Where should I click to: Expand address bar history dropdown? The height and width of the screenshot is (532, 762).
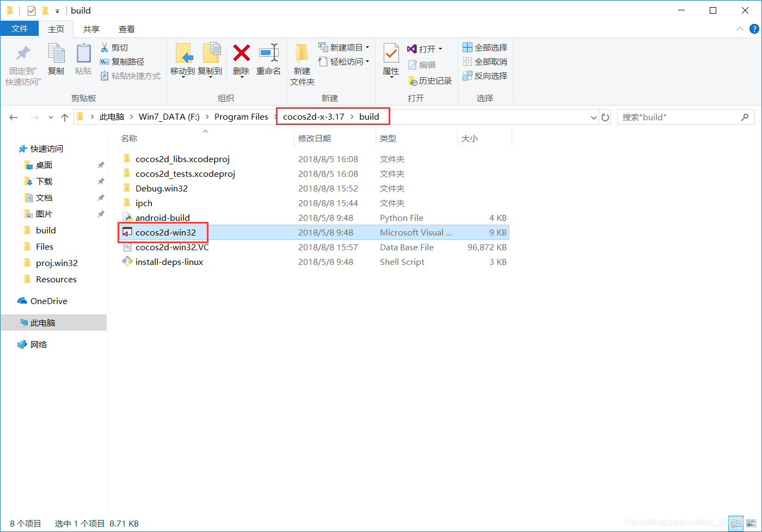coord(594,117)
